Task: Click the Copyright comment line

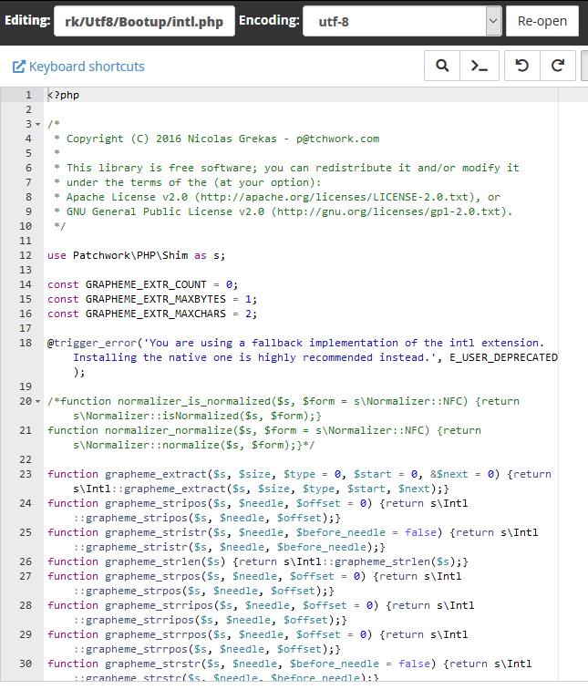Action: (216, 139)
